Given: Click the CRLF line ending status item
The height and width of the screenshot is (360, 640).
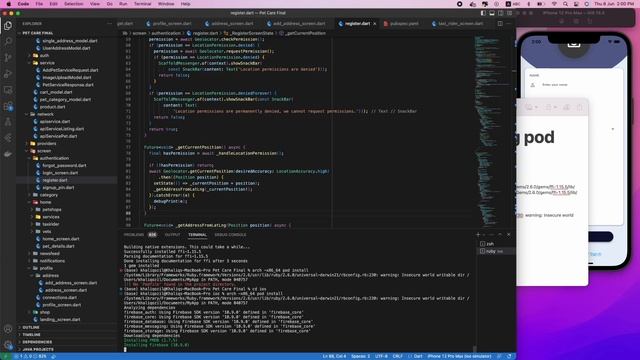Looking at the screenshot, I should pos(398,356).
